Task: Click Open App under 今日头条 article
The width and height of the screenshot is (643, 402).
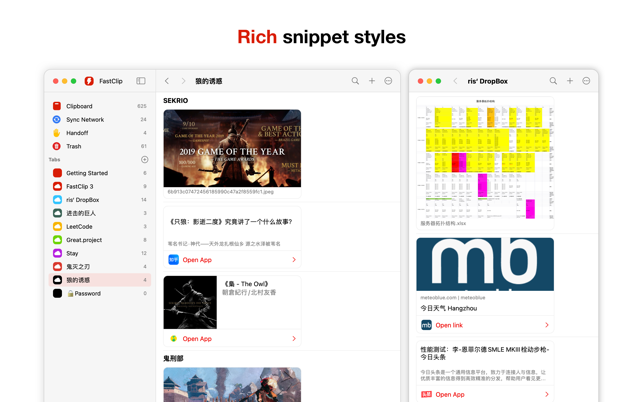Action: pos(450,395)
